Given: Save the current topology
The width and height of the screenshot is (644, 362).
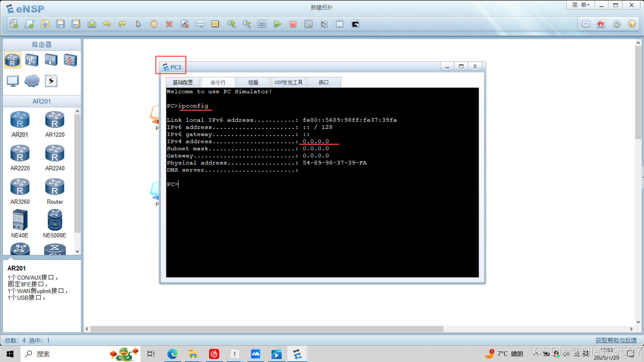Looking at the screenshot, I should tap(60, 24).
